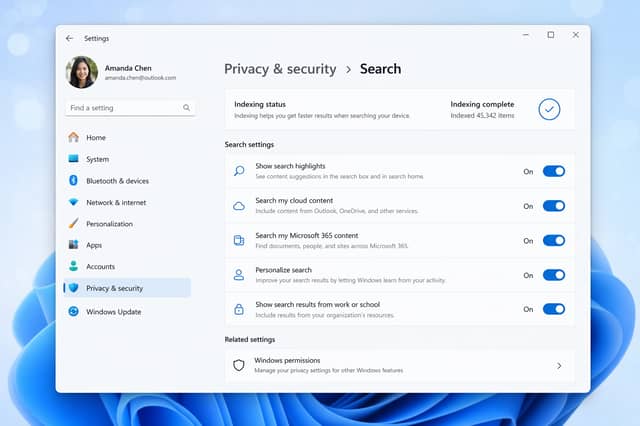Click the cloud icon for cloud content
This screenshot has width=640, height=426.
239,206
